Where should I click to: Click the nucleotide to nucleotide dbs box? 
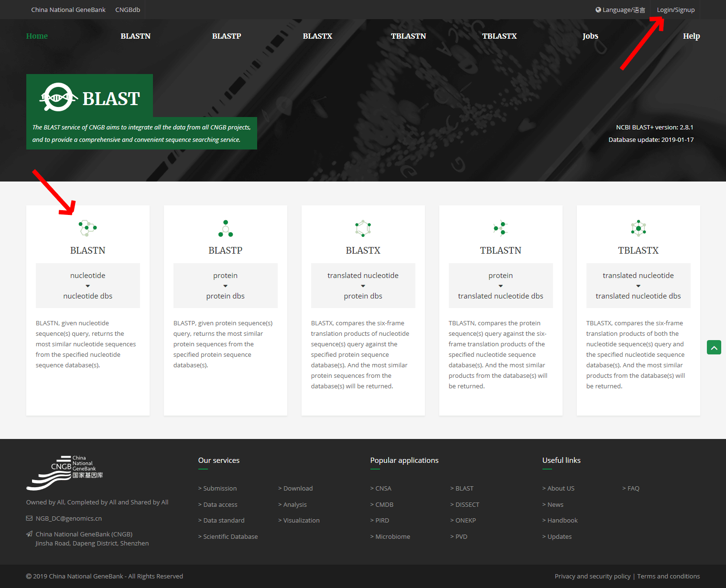point(88,286)
